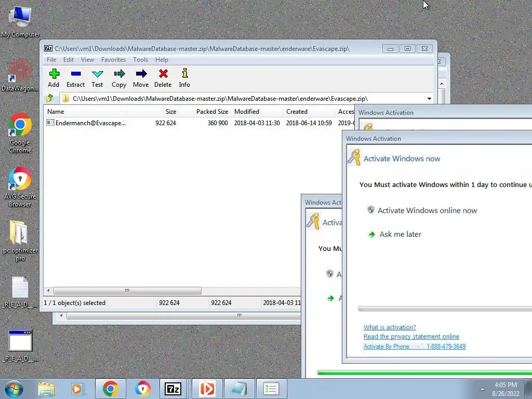Viewport: 532px width, 399px height.
Task: Open the Help menu
Action: [x=162, y=60]
